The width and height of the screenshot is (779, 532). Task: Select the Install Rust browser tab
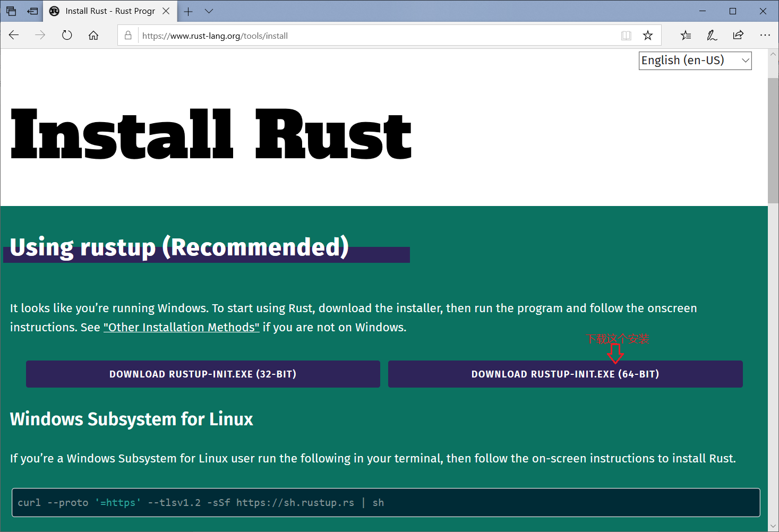coord(106,11)
